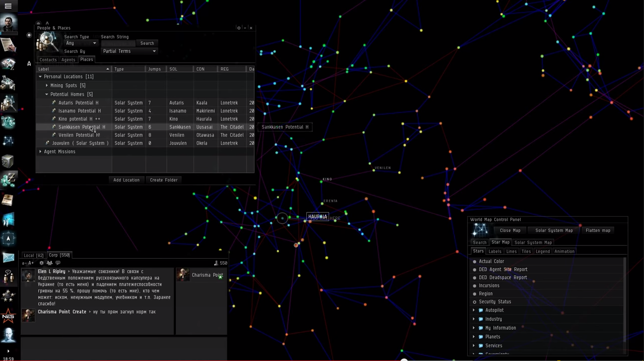Select the Kino potential H ++ location row
Viewport: 644px width, 361px height.
[x=145, y=119]
